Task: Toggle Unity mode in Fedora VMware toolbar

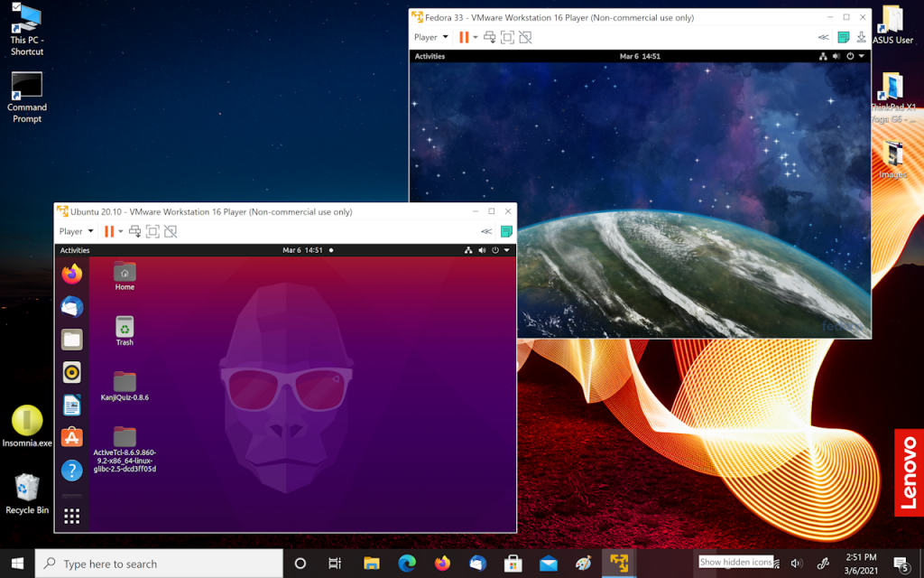Action: (525, 37)
